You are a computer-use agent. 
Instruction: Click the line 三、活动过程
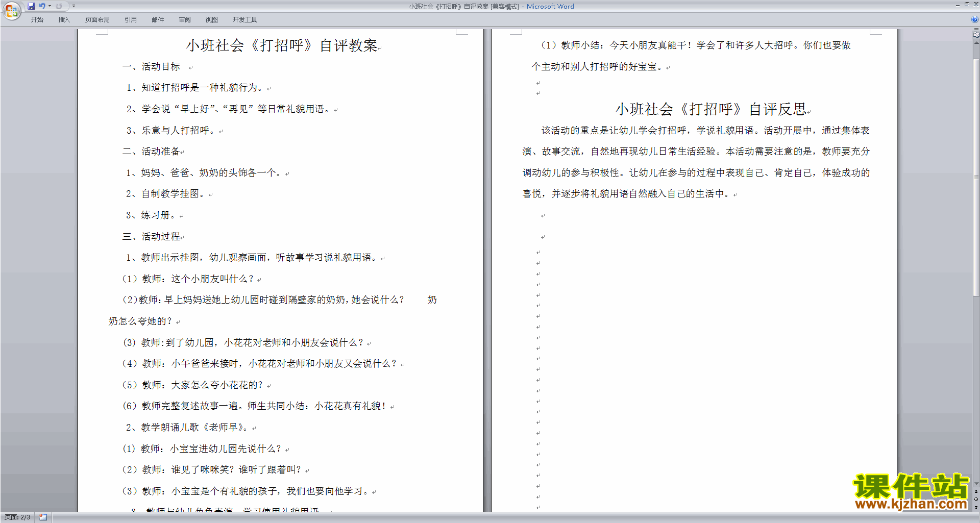(x=151, y=237)
